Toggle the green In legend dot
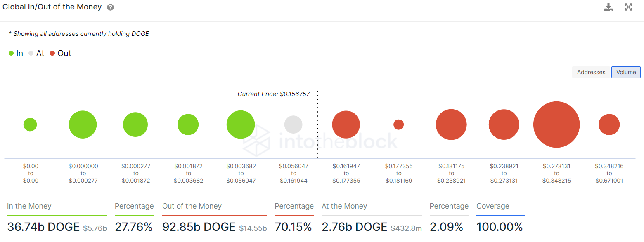The height and width of the screenshot is (242, 644). click(x=11, y=53)
